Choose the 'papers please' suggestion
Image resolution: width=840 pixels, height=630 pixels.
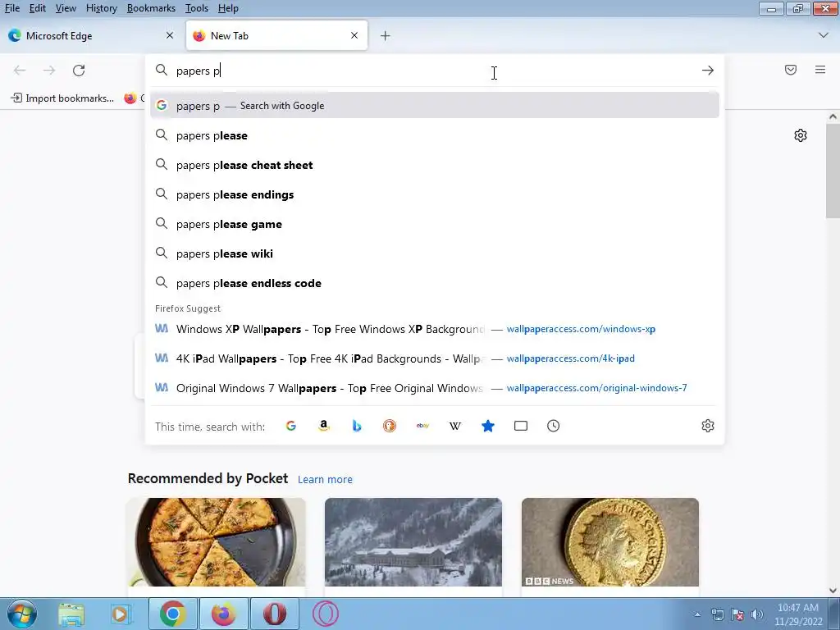tap(435, 135)
